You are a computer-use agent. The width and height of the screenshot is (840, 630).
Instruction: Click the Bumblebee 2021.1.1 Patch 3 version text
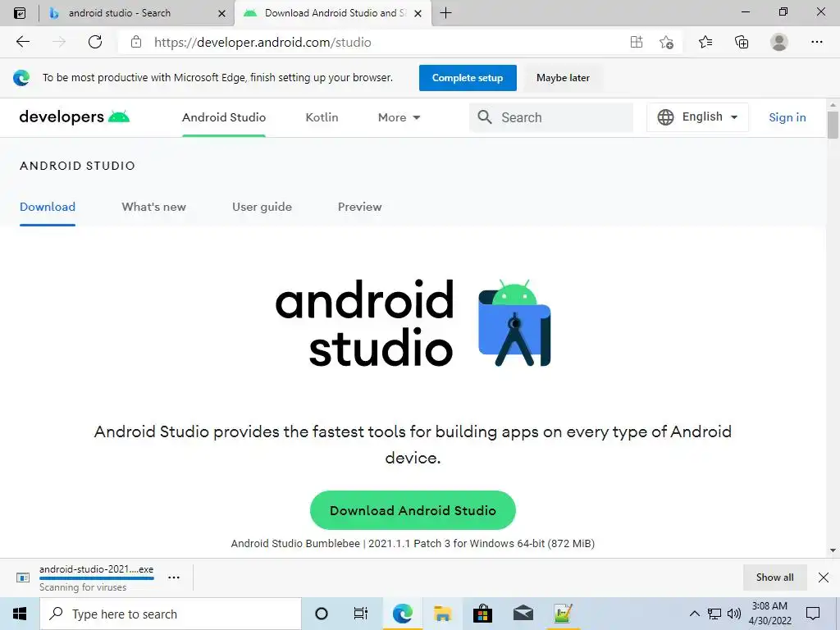point(413,543)
